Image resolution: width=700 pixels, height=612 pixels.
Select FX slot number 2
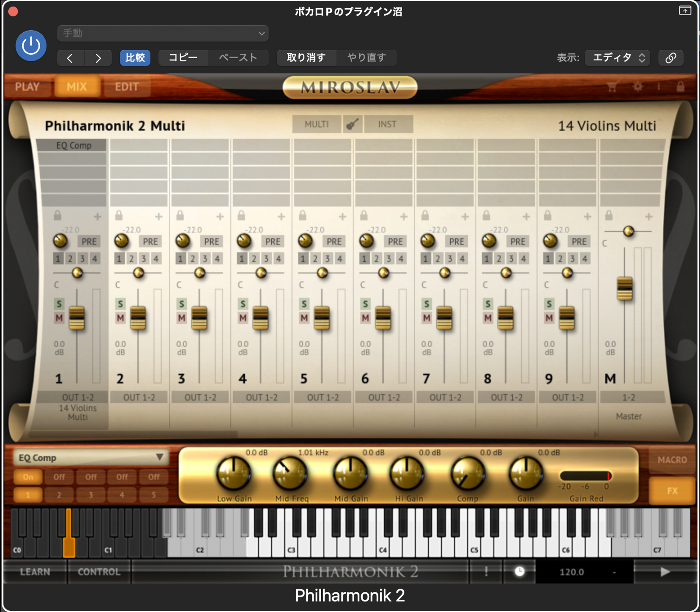coord(59,495)
